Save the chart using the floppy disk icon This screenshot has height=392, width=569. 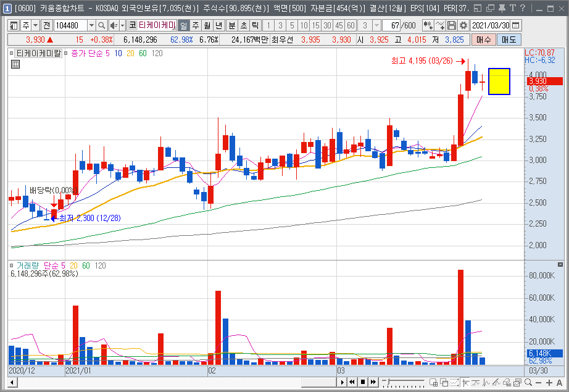[451, 25]
